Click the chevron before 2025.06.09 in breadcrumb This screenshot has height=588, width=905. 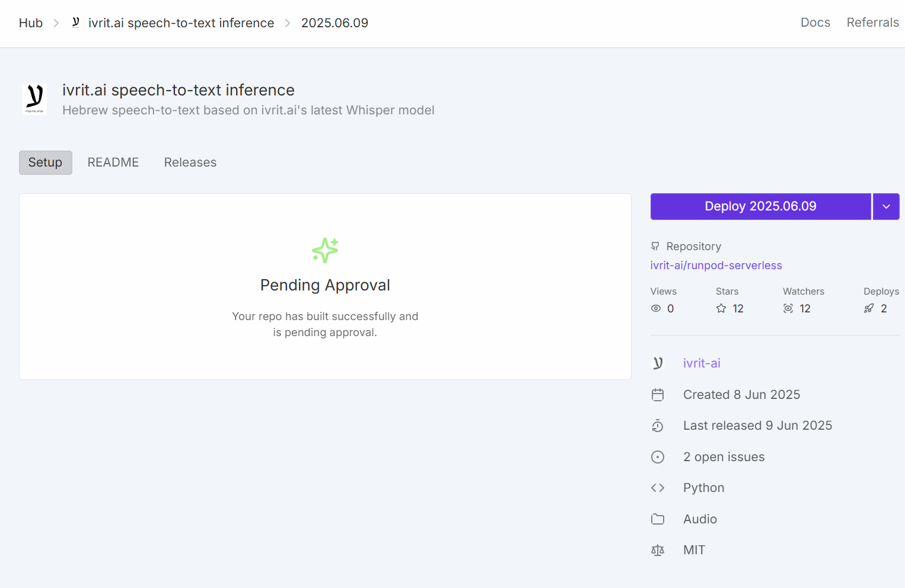[x=288, y=23]
